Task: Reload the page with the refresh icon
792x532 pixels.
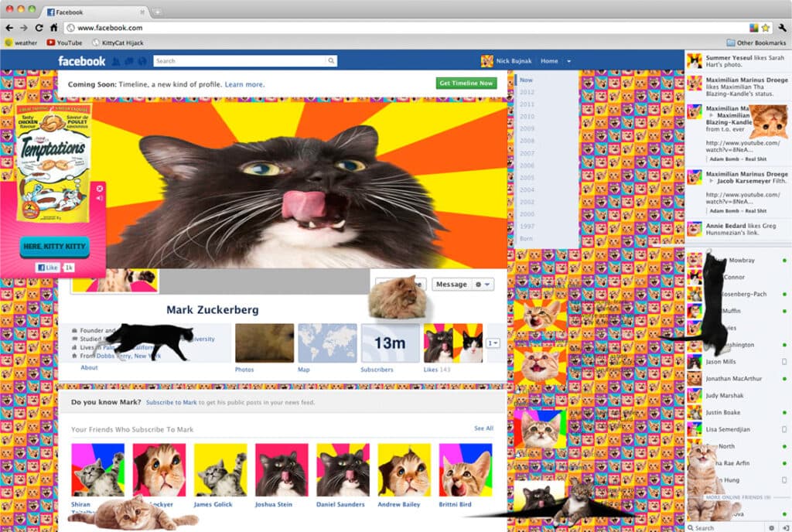Action: (x=39, y=28)
